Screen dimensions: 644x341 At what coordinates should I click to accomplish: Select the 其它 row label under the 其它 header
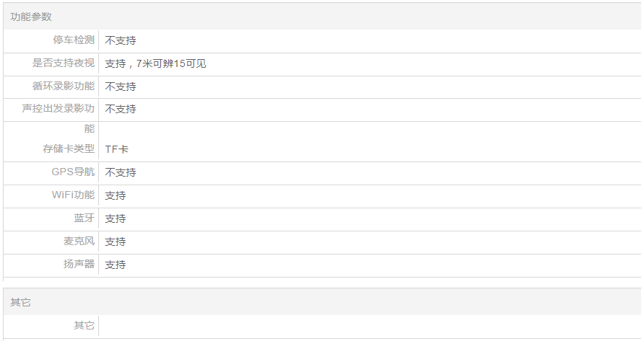coord(84,326)
